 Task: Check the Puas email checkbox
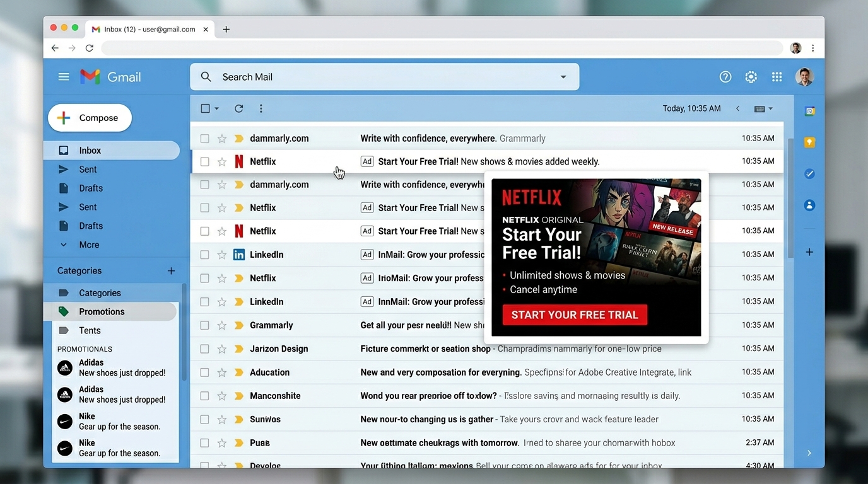pos(204,443)
